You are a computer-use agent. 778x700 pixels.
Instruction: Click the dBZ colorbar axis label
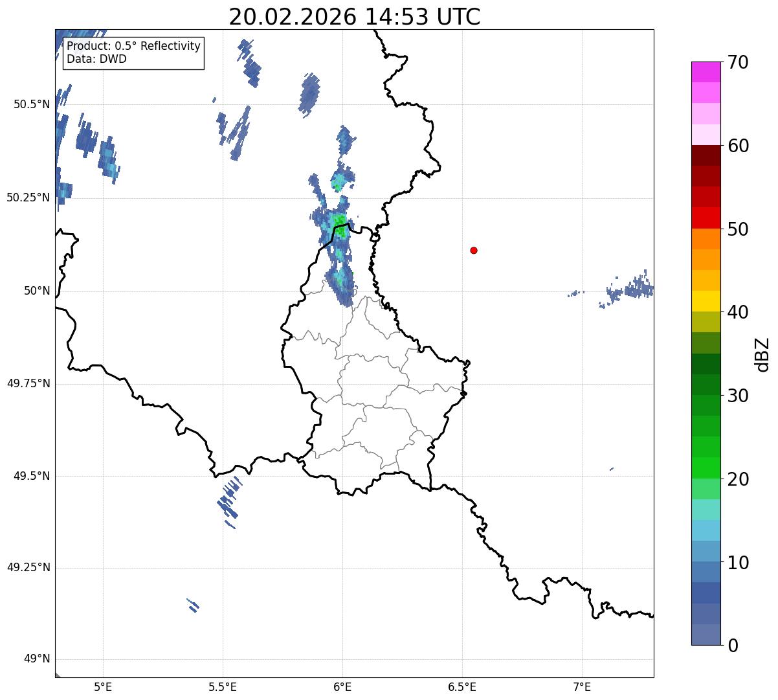pos(762,354)
